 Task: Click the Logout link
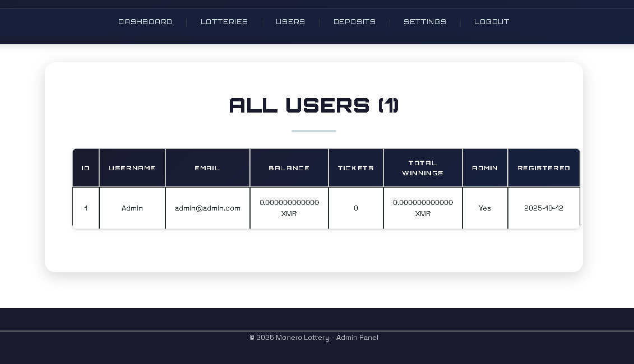pyautogui.click(x=492, y=22)
